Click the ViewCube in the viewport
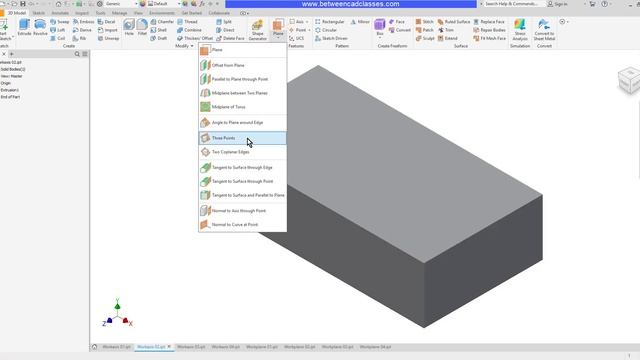The width and height of the screenshot is (640, 360). tap(629, 80)
